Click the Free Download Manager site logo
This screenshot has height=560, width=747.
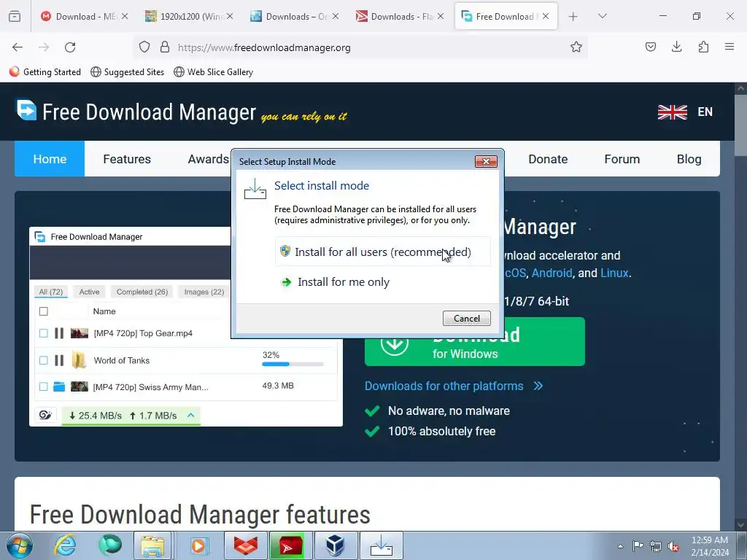coord(136,112)
